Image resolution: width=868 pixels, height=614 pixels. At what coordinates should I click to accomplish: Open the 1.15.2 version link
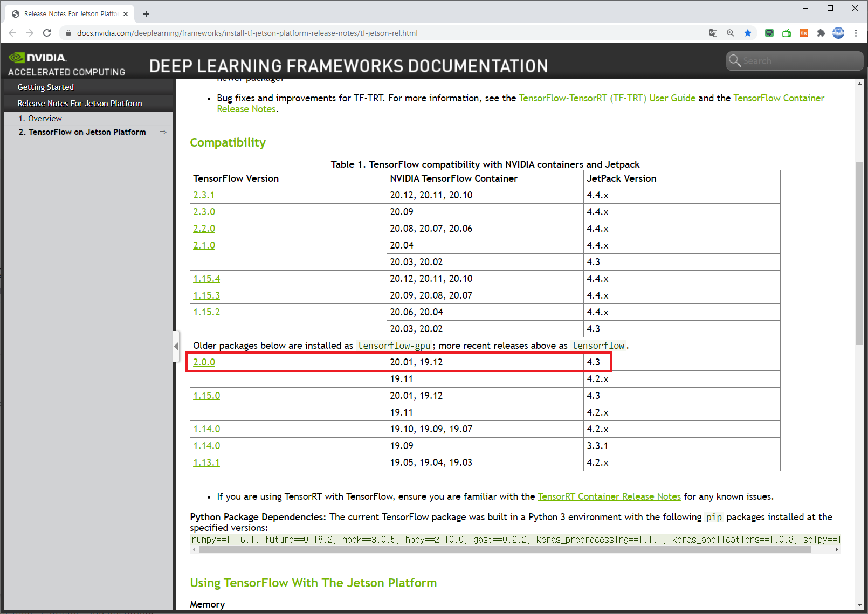click(x=206, y=312)
